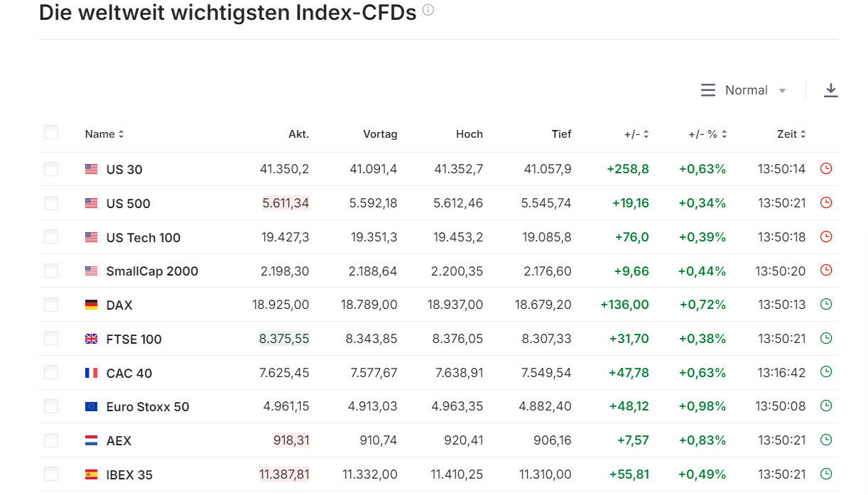Click the download table icon
This screenshot has height=495, width=868.
pos(830,90)
